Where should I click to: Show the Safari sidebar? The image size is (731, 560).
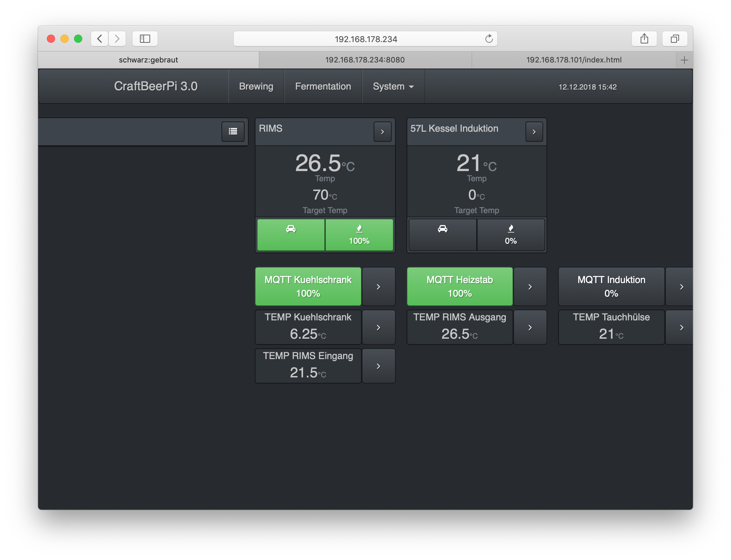145,39
